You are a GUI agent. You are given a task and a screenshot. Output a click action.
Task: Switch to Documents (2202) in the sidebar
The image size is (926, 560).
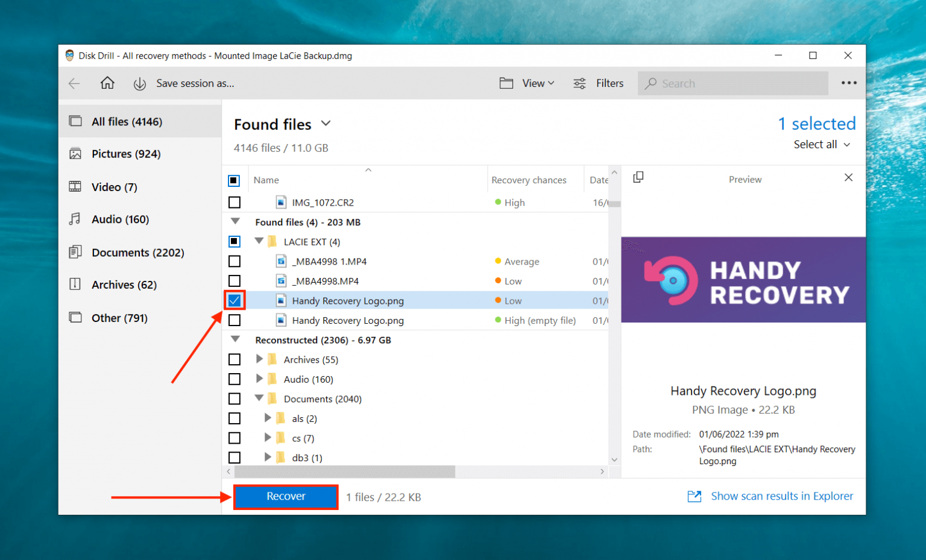(x=137, y=252)
